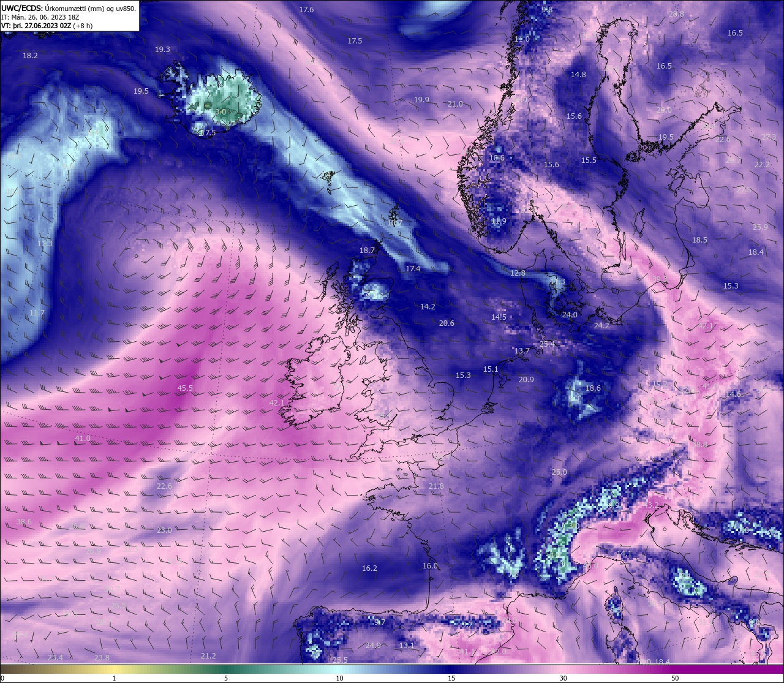The width and height of the screenshot is (784, 683).
Task: Select the color scale tick label 10
Action: [339, 679]
